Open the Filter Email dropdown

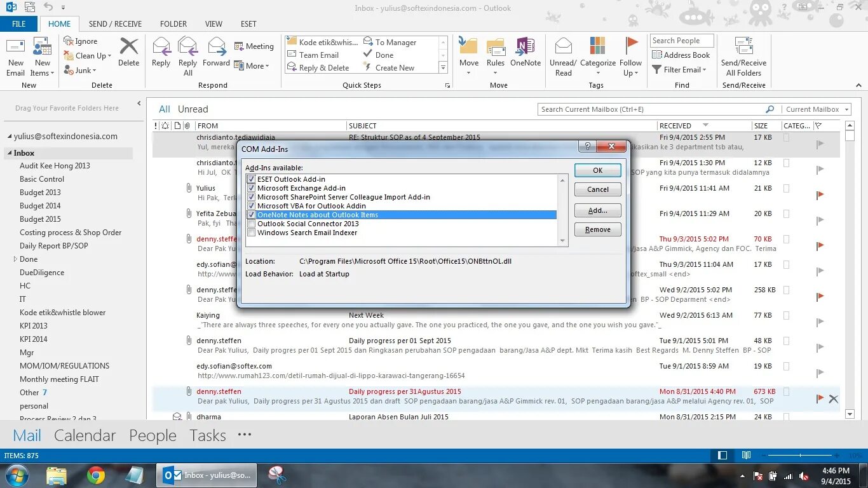pos(680,70)
